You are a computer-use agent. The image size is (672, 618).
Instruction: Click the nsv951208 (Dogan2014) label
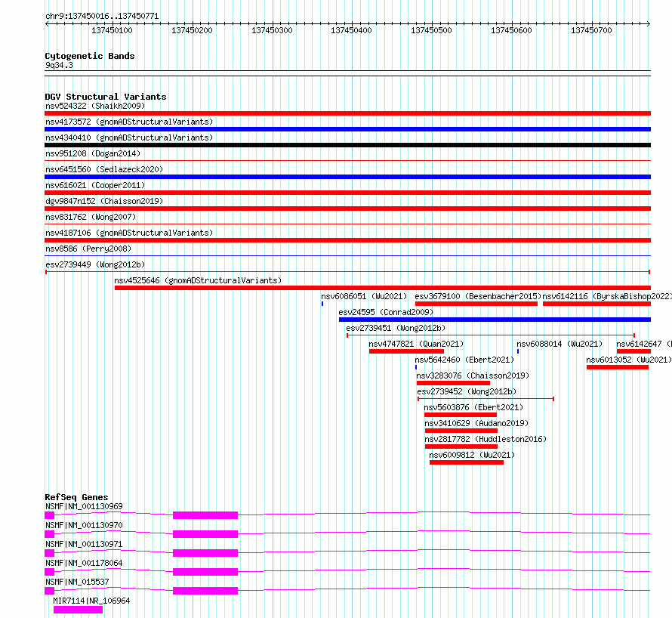(93, 153)
